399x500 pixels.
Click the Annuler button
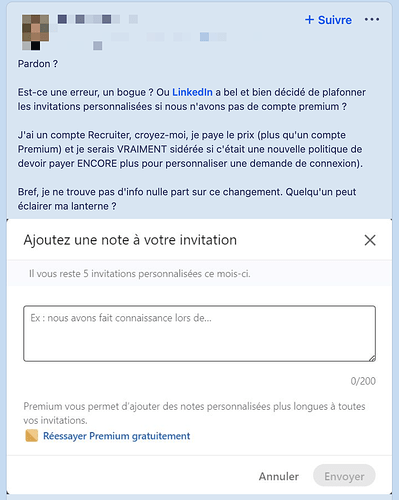click(279, 476)
